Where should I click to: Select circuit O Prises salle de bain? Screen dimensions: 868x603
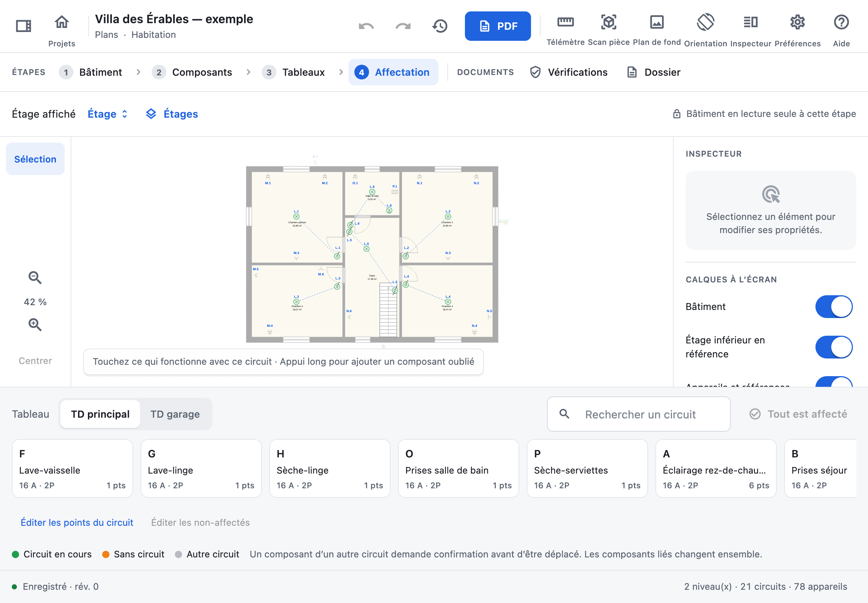click(x=458, y=468)
